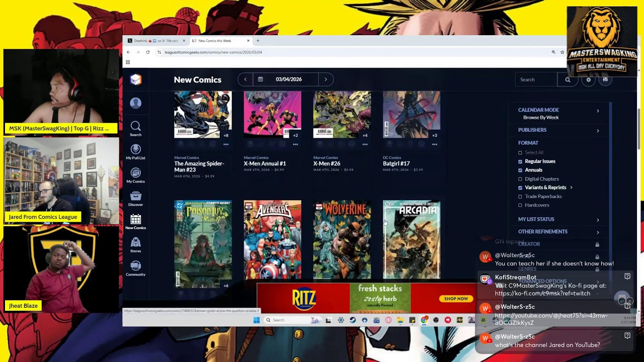Open My Pull List in sidebar
The image size is (644, 362).
pyautogui.click(x=136, y=152)
